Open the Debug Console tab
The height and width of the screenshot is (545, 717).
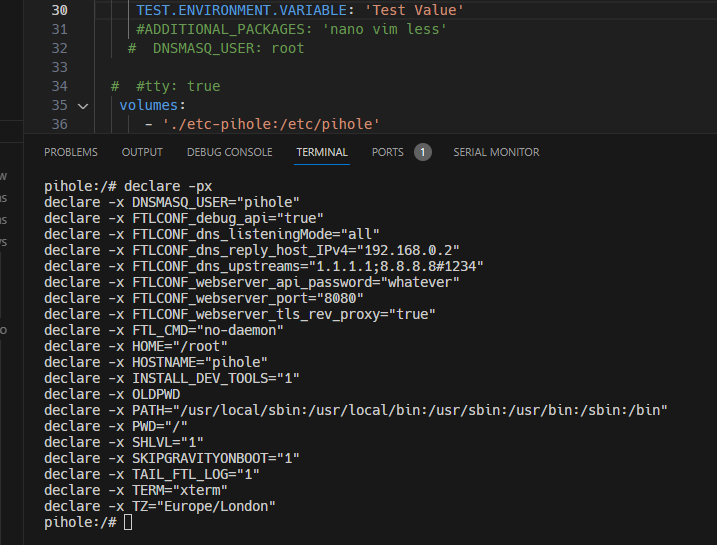[229, 152]
